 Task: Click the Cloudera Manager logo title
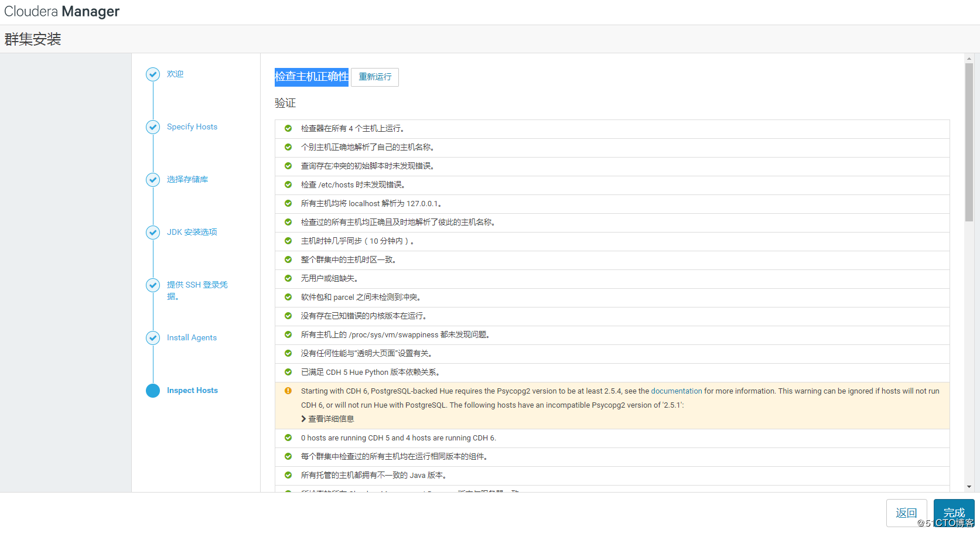62,12
